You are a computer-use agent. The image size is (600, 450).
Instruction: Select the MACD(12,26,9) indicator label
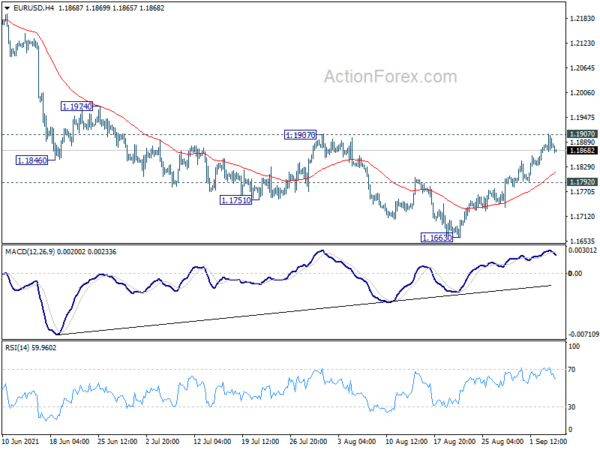pos(30,251)
